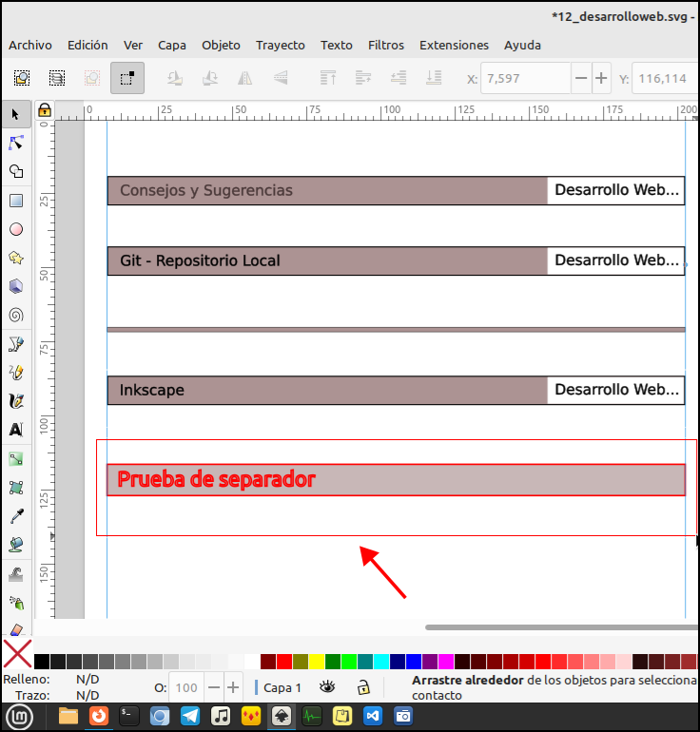The image size is (700, 732).
Task: Activate the Node editing tool
Action: [x=16, y=143]
